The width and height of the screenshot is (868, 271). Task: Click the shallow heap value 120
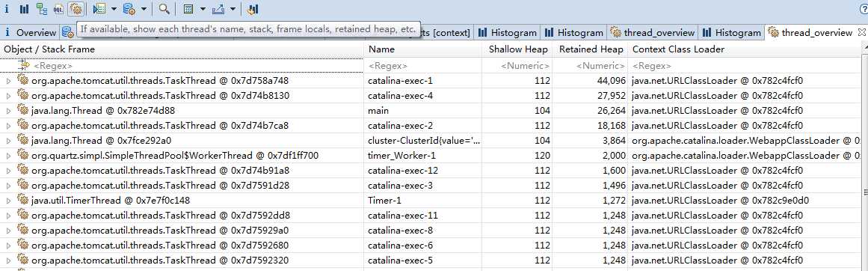(543, 155)
